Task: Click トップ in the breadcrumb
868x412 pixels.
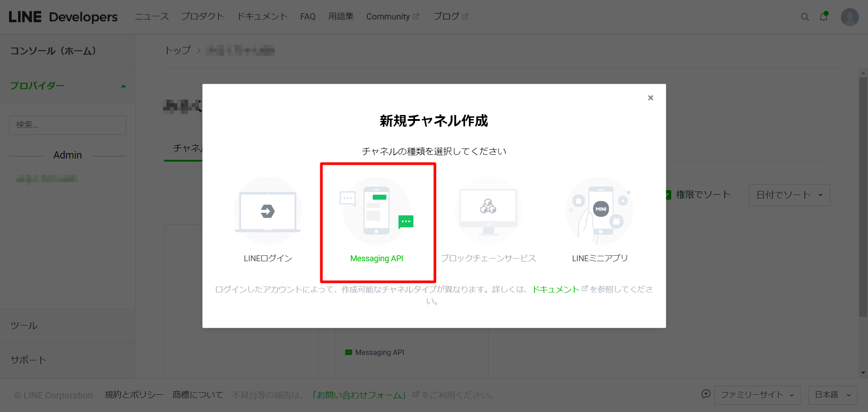Action: tap(178, 50)
